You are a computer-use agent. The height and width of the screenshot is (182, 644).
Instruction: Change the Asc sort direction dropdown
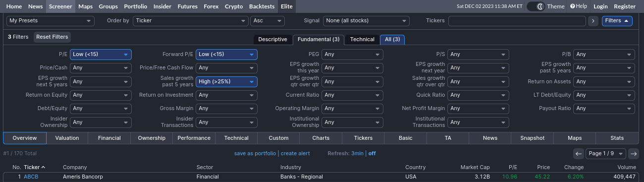[268, 21]
